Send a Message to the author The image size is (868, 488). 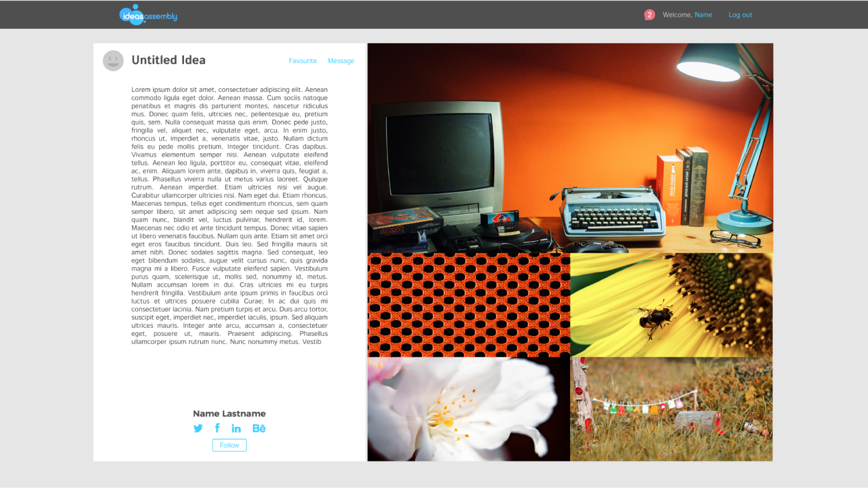(x=341, y=61)
